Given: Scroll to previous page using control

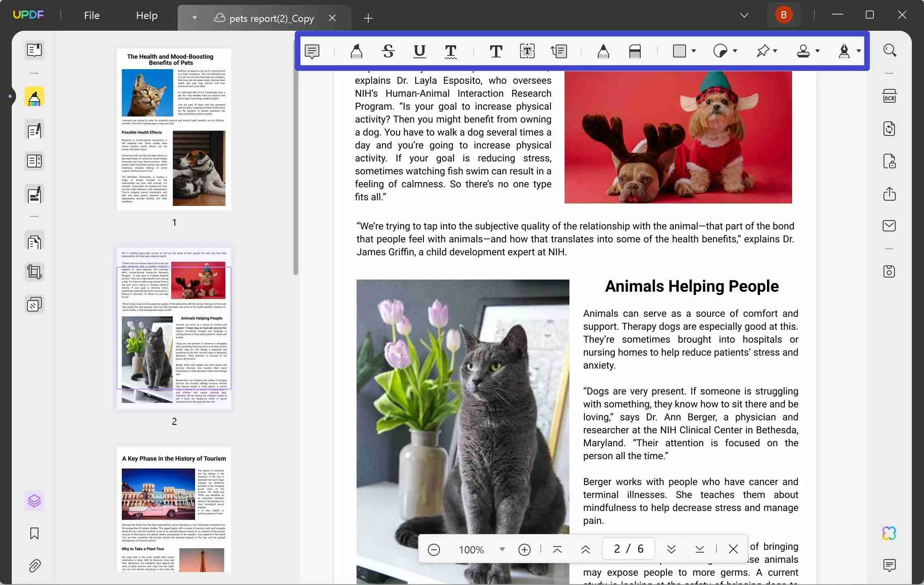Looking at the screenshot, I should click(586, 549).
